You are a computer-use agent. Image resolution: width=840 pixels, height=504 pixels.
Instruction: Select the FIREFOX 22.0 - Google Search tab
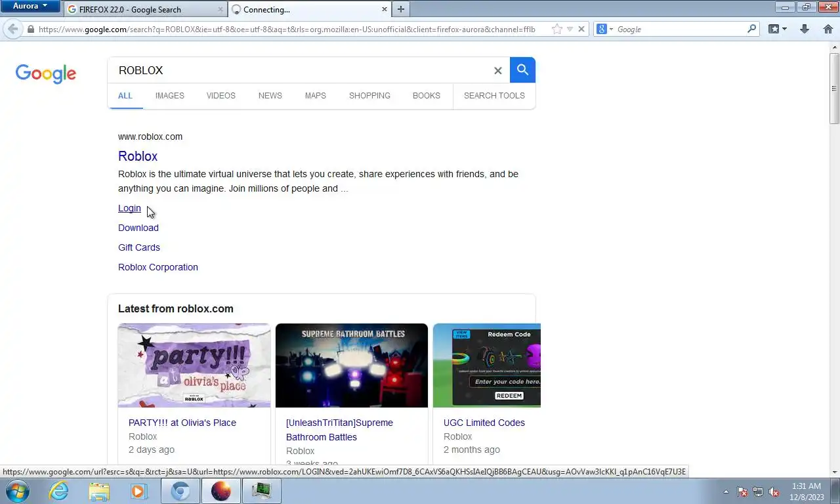tap(146, 10)
